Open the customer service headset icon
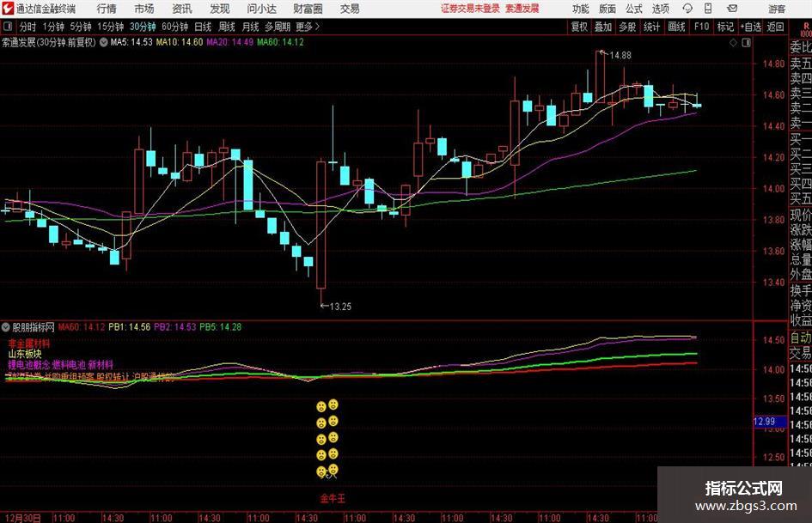 687,9
